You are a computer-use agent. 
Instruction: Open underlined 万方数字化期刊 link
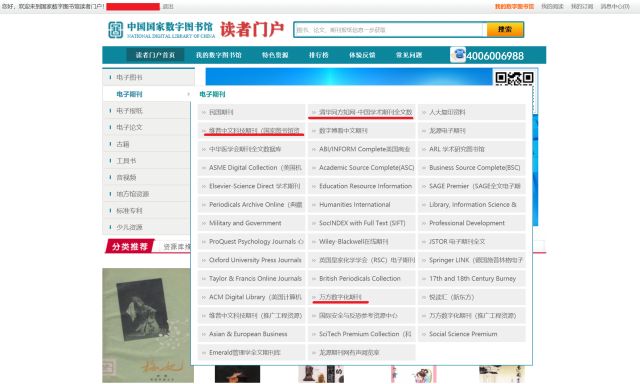click(x=340, y=297)
